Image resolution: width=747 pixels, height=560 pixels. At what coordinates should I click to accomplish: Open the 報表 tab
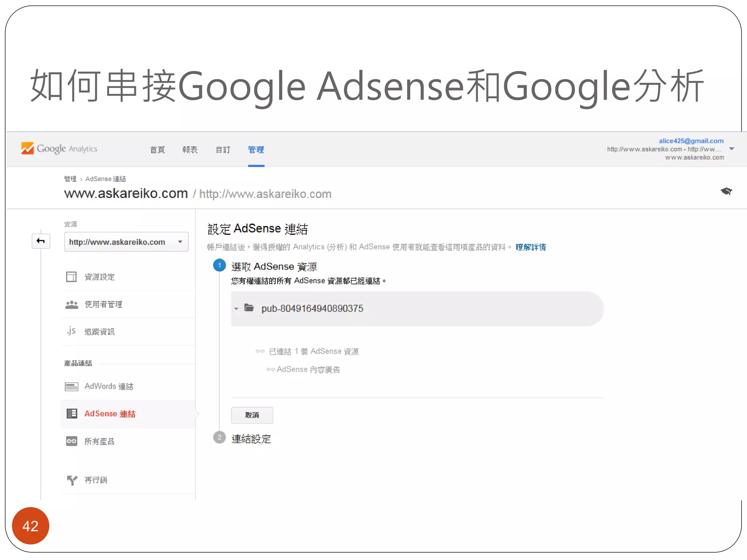tap(190, 149)
